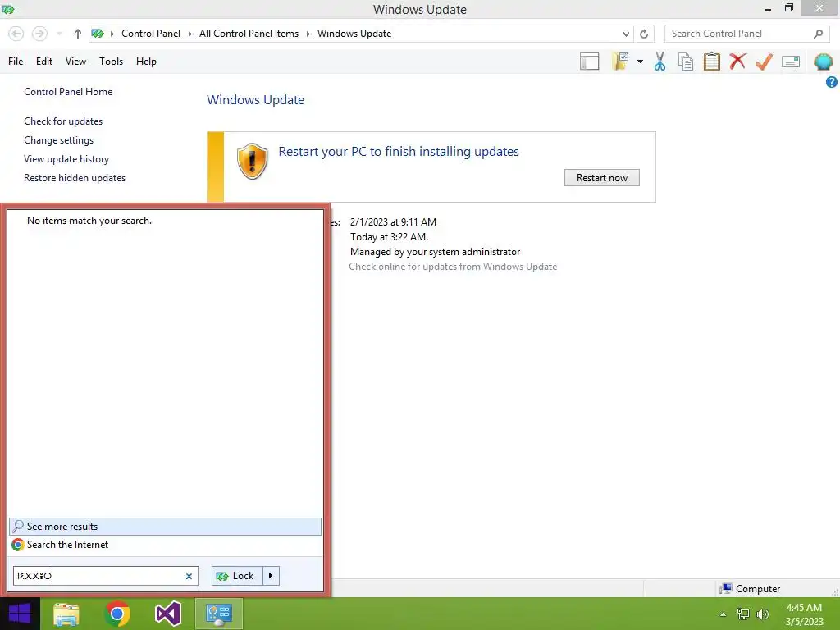Click the yellow shield warning icon
This screenshot has width=840, height=630.
point(252,162)
